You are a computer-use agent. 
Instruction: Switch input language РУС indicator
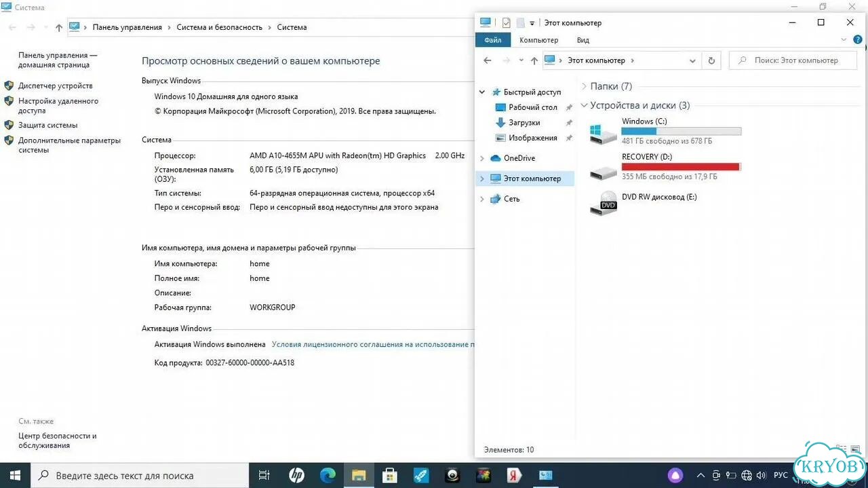pyautogui.click(x=781, y=475)
